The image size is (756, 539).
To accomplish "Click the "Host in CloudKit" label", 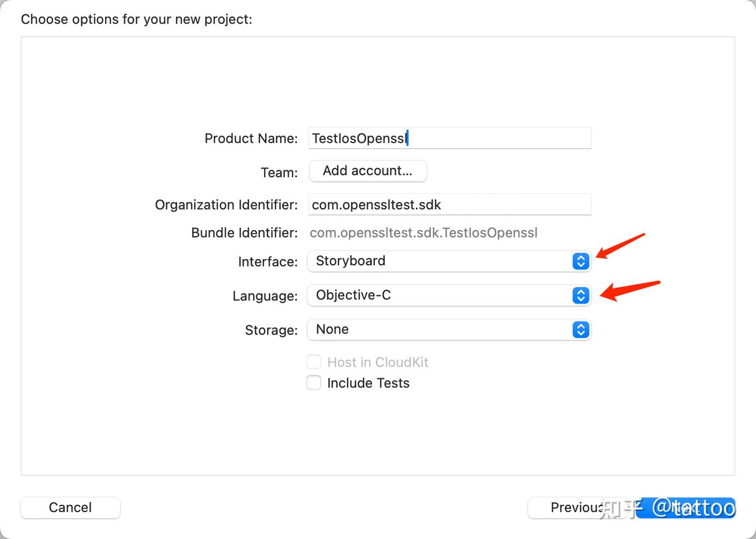I will (377, 362).
